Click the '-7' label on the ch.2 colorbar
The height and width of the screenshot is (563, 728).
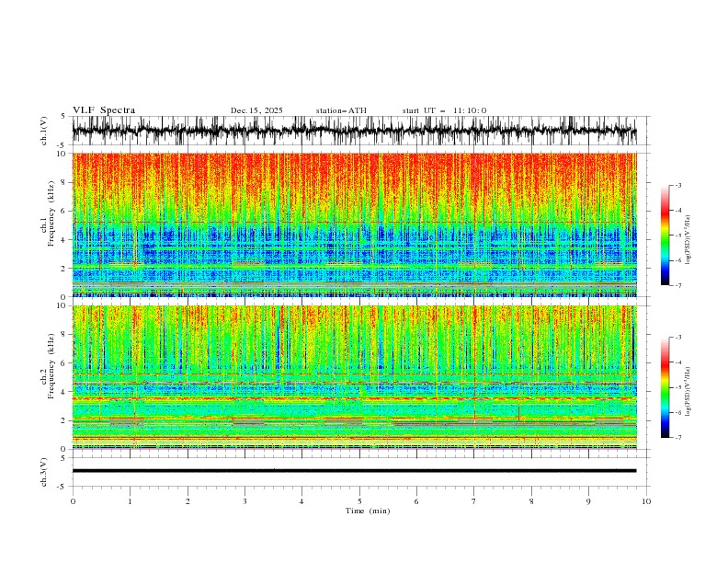point(677,437)
